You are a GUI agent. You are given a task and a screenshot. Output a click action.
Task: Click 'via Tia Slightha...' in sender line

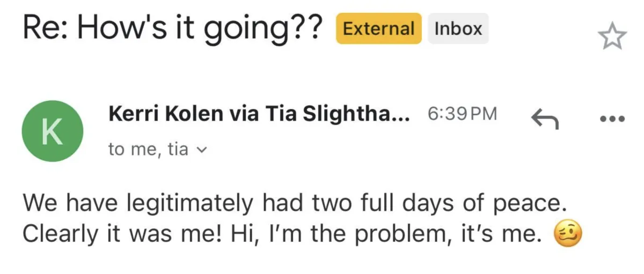[317, 114]
